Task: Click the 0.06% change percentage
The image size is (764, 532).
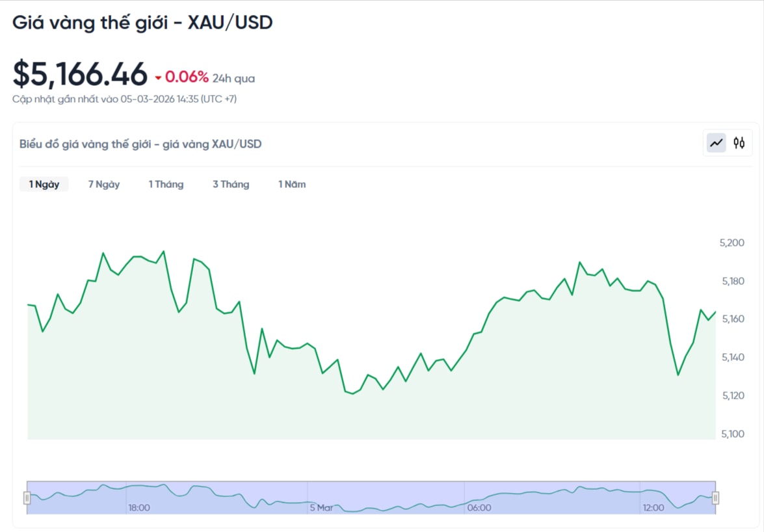Action: tap(187, 77)
